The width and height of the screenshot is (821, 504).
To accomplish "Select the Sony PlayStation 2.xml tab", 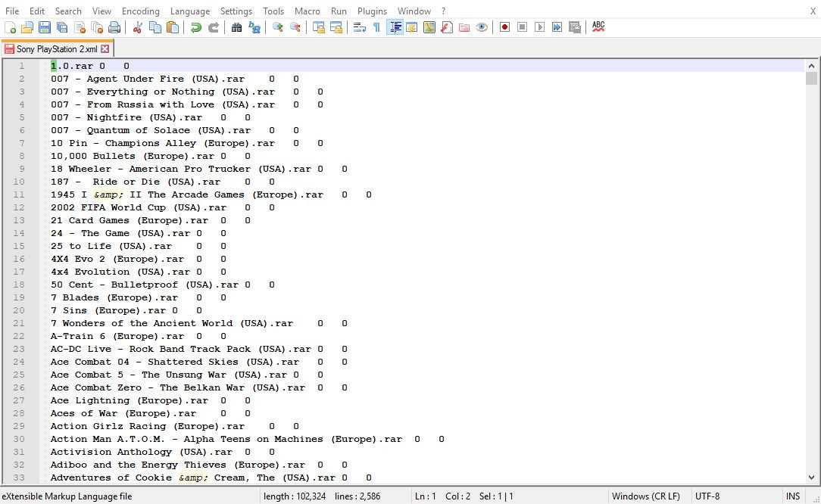I will tap(57, 48).
